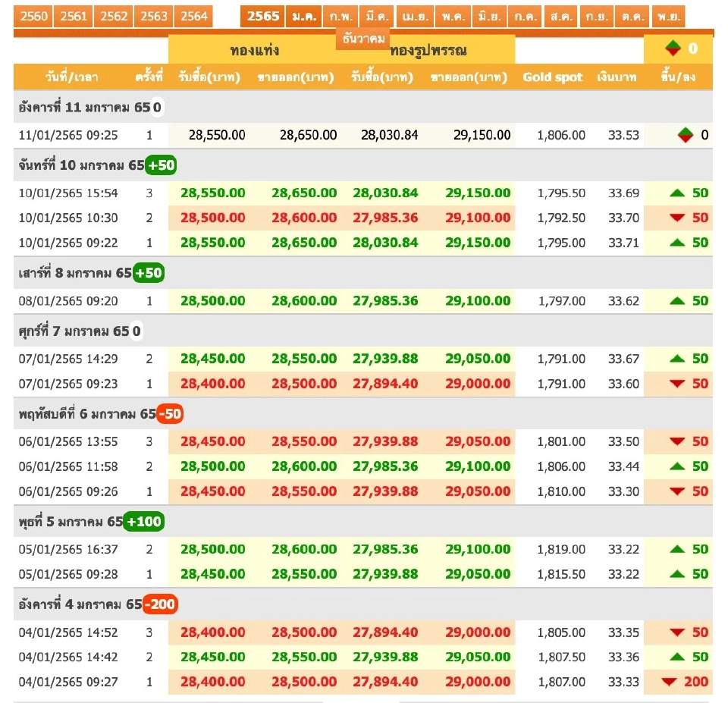Click the diamond icon in the 11/01/2565 09:25 row

[686, 136]
